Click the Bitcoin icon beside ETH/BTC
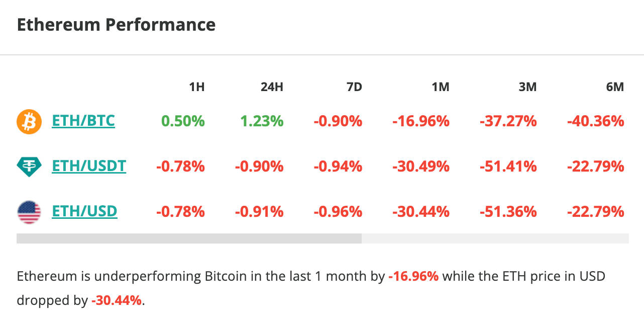 coord(29,122)
